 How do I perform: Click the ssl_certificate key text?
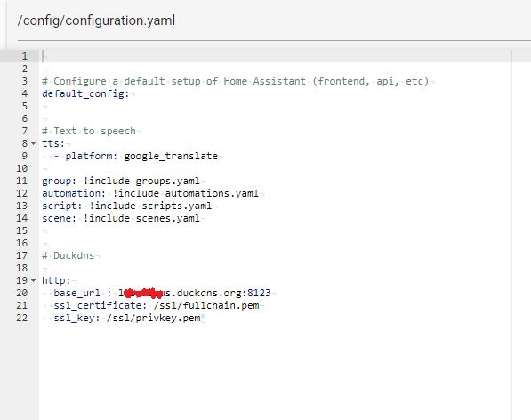(x=101, y=305)
